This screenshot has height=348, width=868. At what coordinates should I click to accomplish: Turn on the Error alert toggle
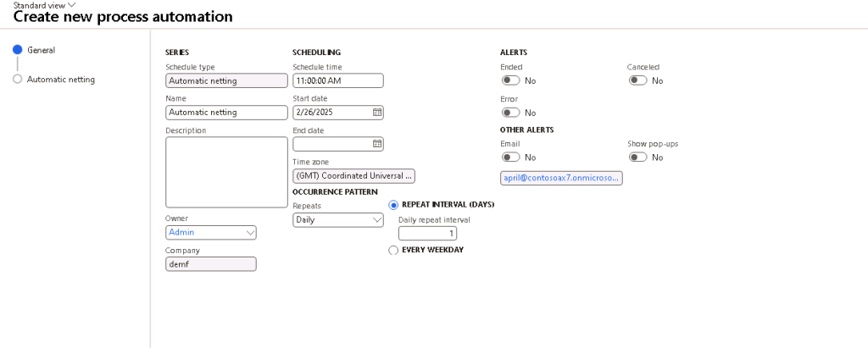click(x=510, y=113)
